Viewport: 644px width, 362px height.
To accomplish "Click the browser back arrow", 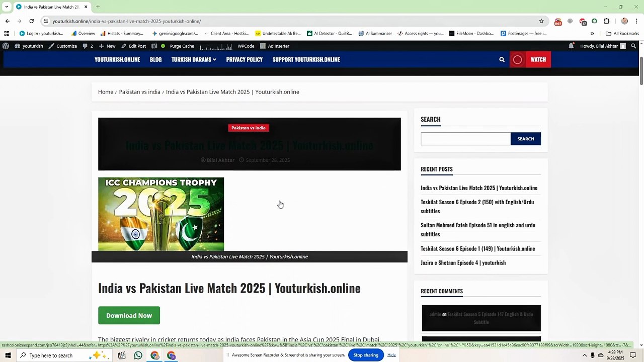I will tap(7, 21).
